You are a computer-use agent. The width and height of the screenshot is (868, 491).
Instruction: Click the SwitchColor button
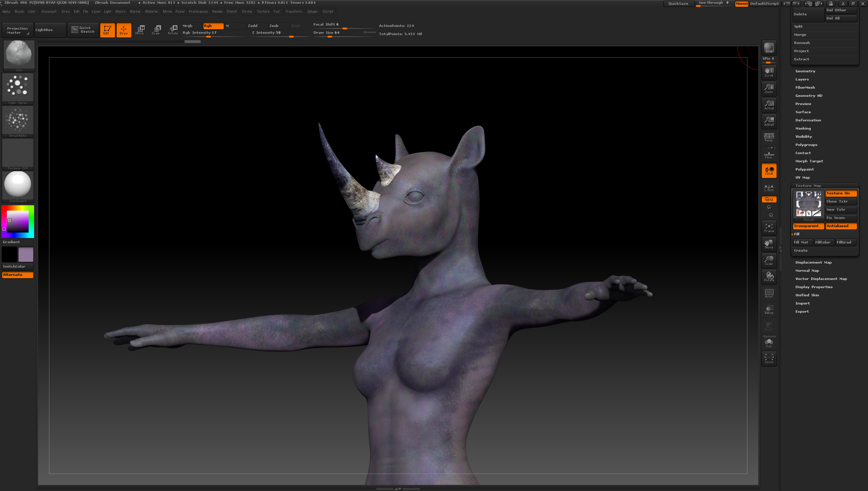point(17,267)
